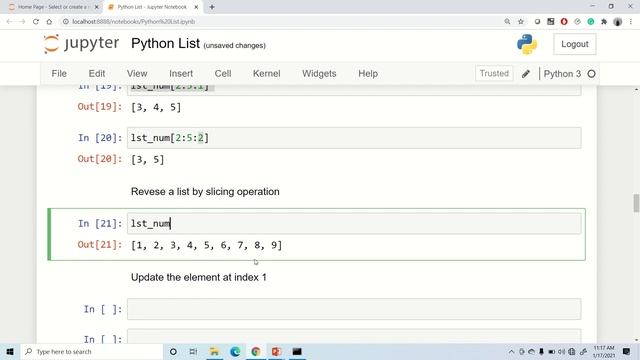Open the Edit menu
This screenshot has width=640, height=360.
coord(97,74)
